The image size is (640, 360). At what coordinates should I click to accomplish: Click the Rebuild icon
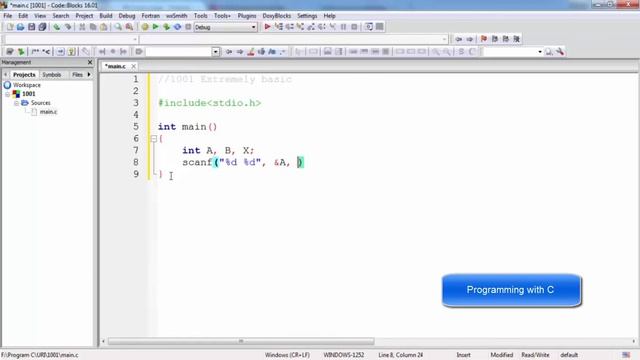point(178,27)
